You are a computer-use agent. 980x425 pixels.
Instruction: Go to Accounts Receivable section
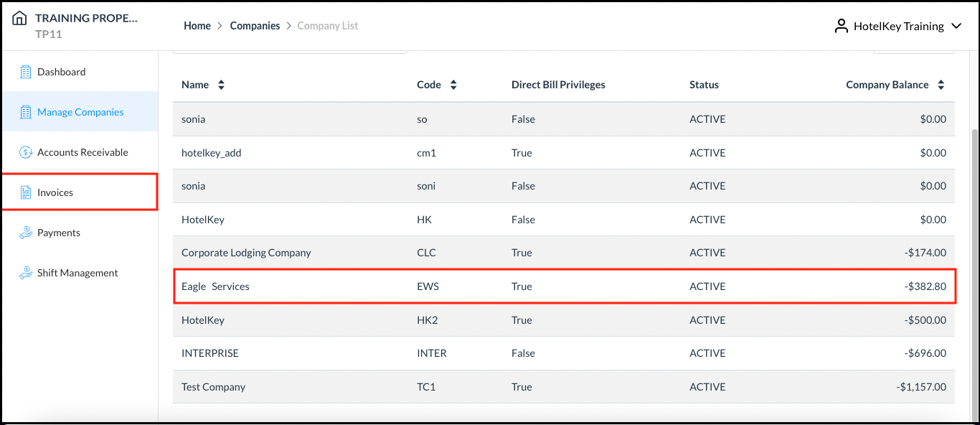(83, 152)
